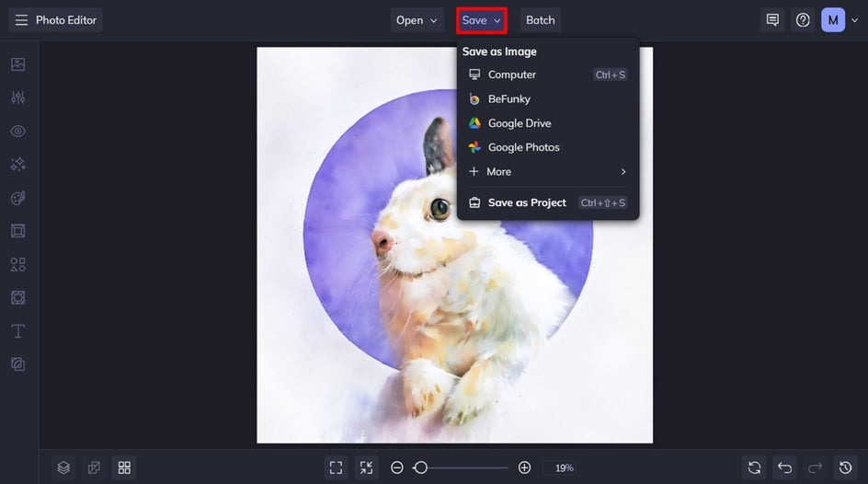Open the Image Manager panel in sidebar

[17, 64]
